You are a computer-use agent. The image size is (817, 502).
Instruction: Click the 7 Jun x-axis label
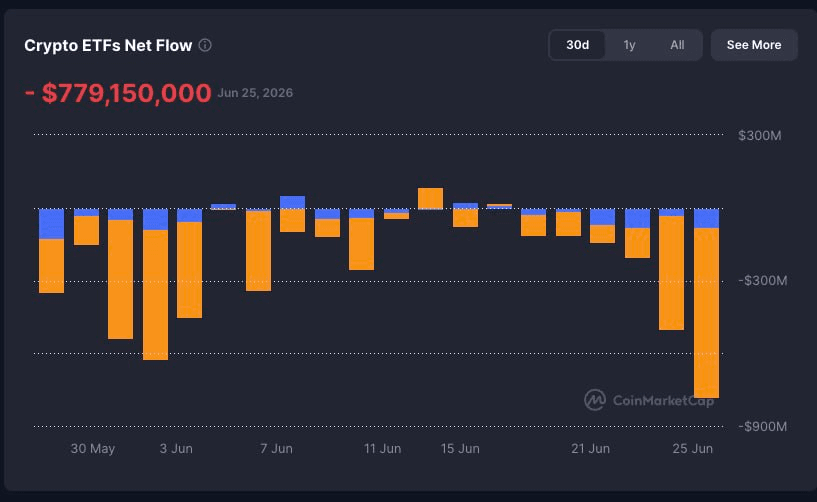tap(276, 448)
